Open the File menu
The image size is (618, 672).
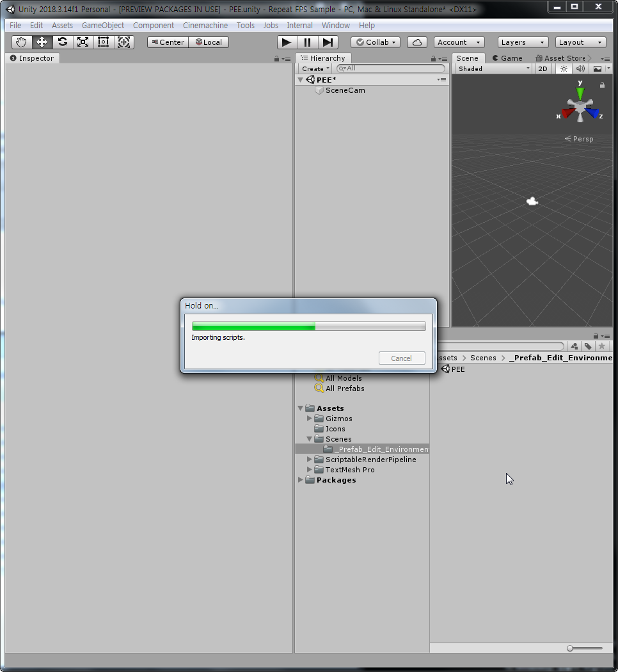15,26
